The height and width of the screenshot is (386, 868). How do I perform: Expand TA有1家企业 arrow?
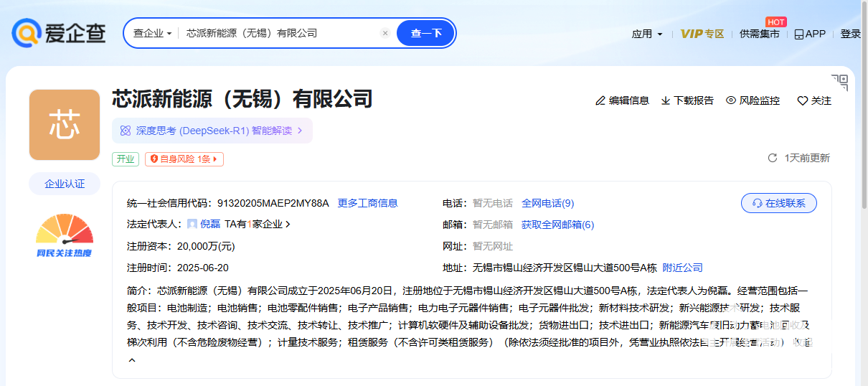coord(288,225)
